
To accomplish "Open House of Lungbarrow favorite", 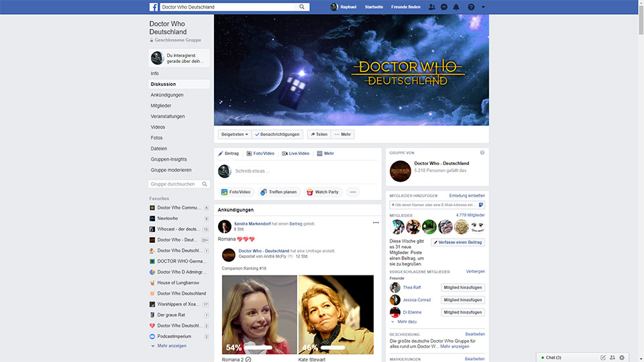I will click(x=178, y=283).
